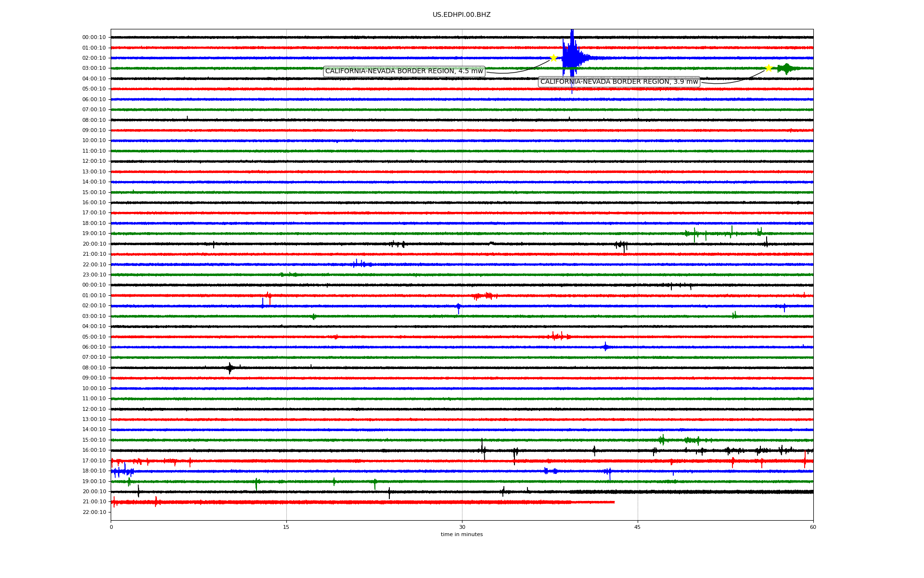This screenshot has width=924, height=578.
Task: Click the x-axis tick label 30
Action: pos(462,527)
